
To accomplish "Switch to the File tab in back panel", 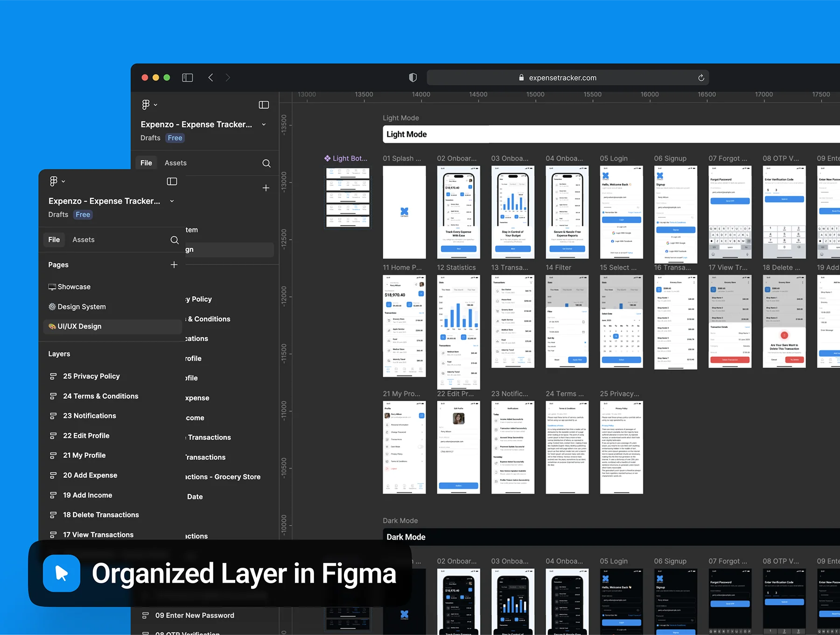I will (x=146, y=163).
